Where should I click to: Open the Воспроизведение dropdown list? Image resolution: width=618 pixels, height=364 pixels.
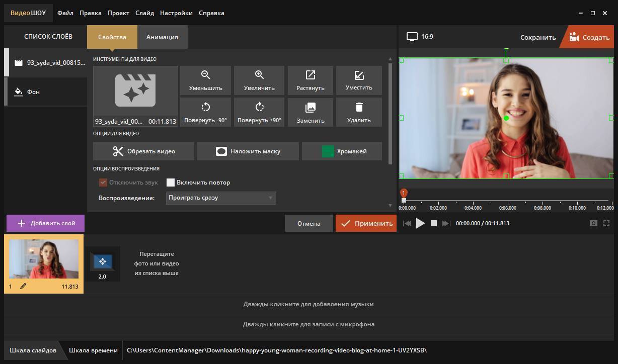click(221, 198)
